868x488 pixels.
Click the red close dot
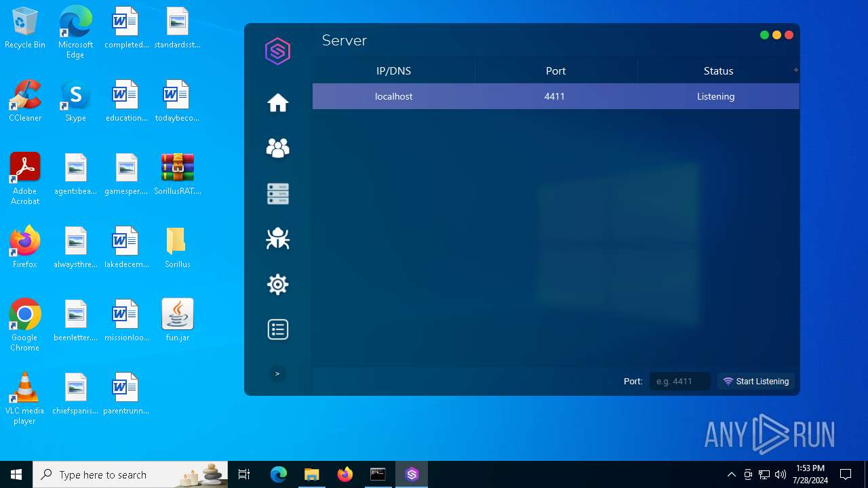pos(789,35)
